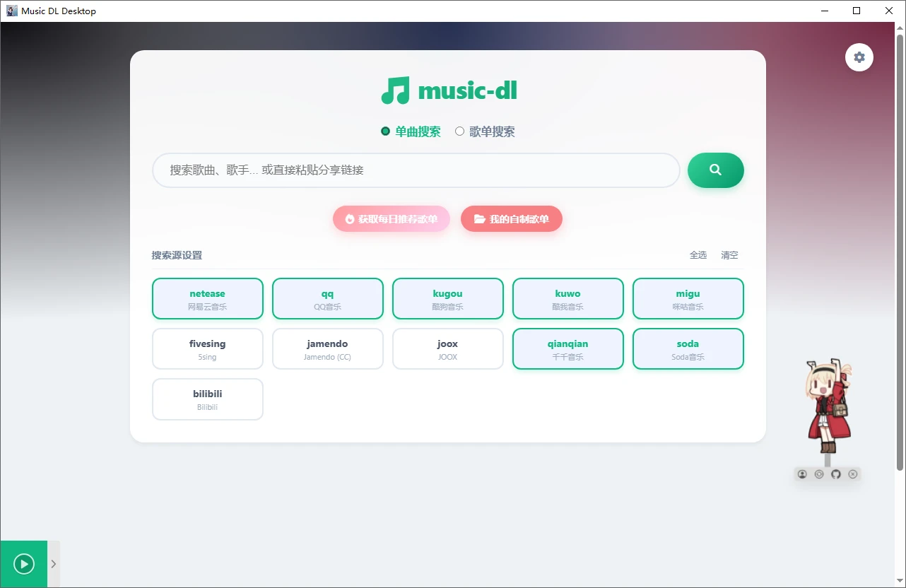This screenshot has height=588, width=906.
Task: Click the green magnifier search button
Action: pyautogui.click(x=715, y=170)
